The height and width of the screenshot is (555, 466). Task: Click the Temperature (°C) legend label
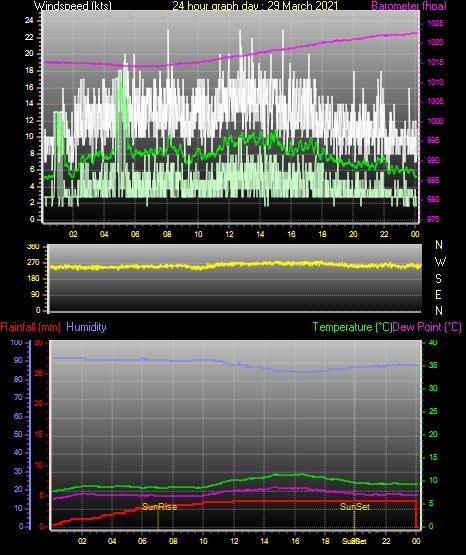352,327
